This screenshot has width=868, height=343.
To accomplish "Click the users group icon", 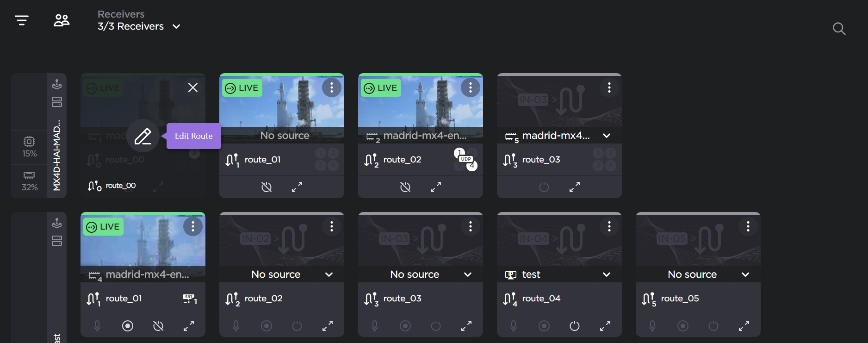I will coord(62,20).
